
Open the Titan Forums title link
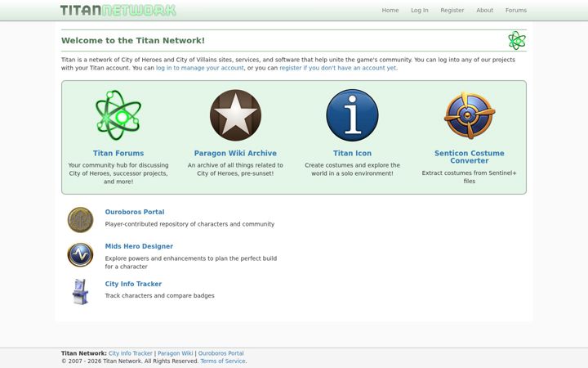coord(118,153)
